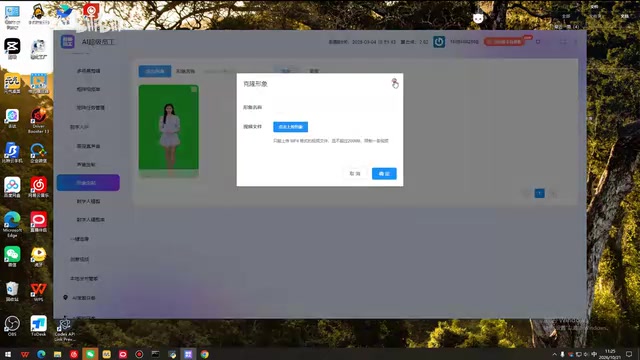
Task: Go to page 1 in the pagination
Action: (540, 193)
